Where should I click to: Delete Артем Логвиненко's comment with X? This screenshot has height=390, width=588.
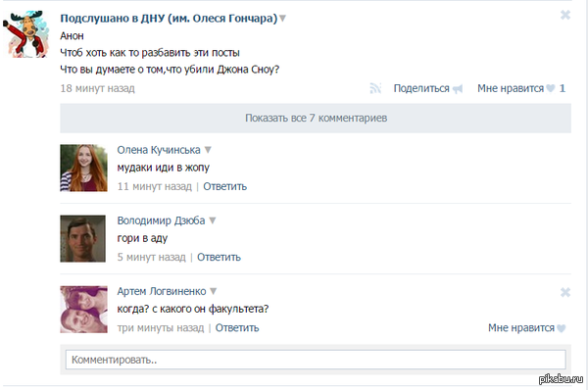point(565,292)
